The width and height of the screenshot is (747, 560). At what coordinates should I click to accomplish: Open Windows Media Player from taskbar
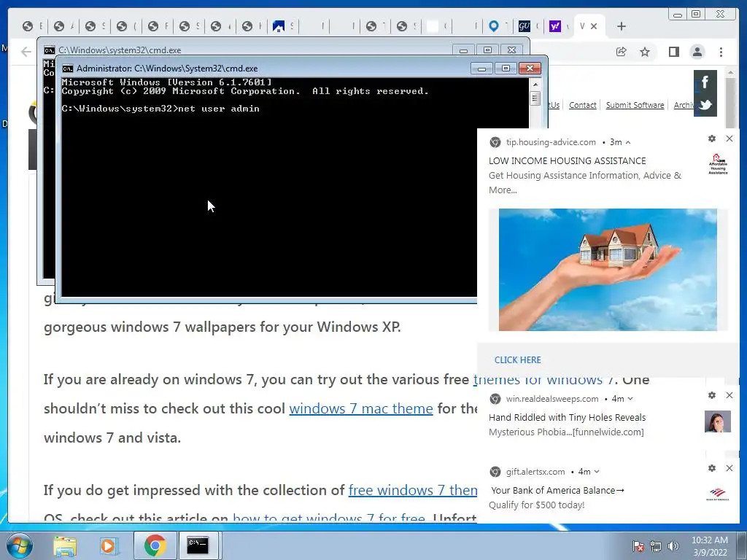108,545
